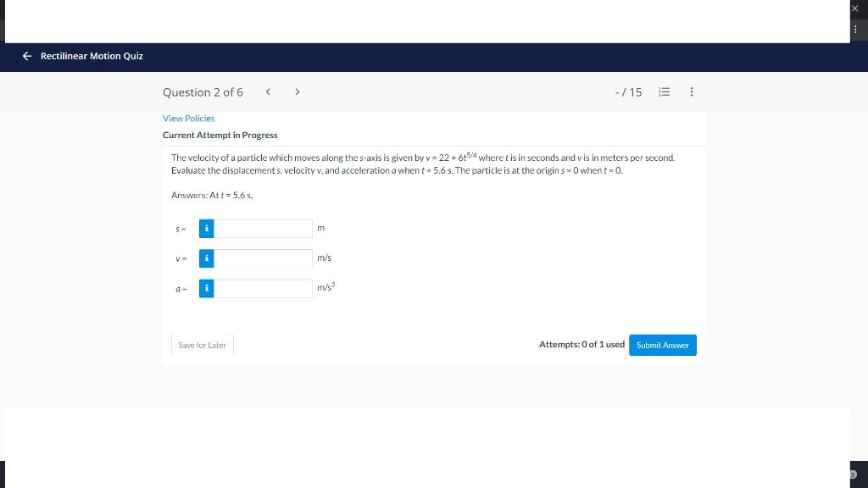The height and width of the screenshot is (488, 868).
Task: Click the back arrow beside Rectilinear Motion Quiz
Action: point(26,56)
